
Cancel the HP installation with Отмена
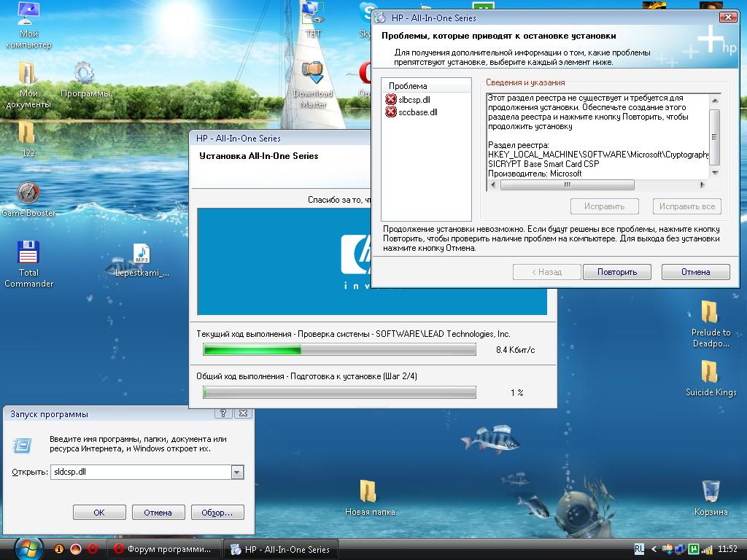(x=695, y=272)
